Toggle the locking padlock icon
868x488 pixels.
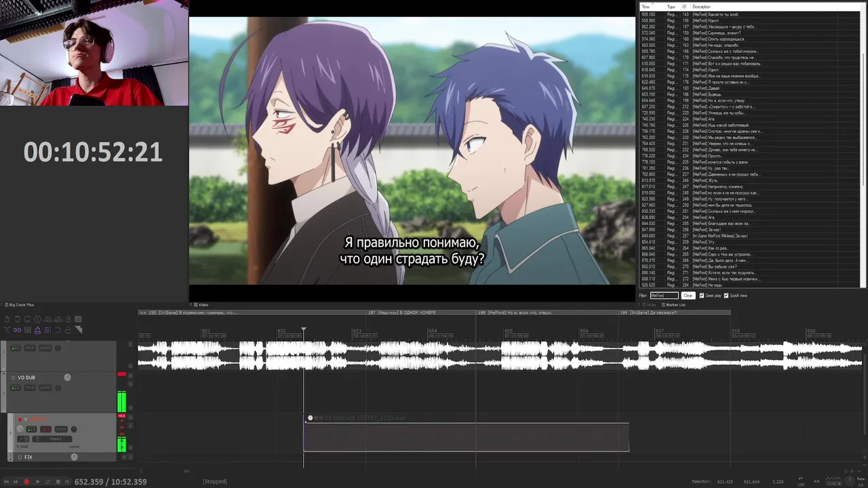point(68,330)
